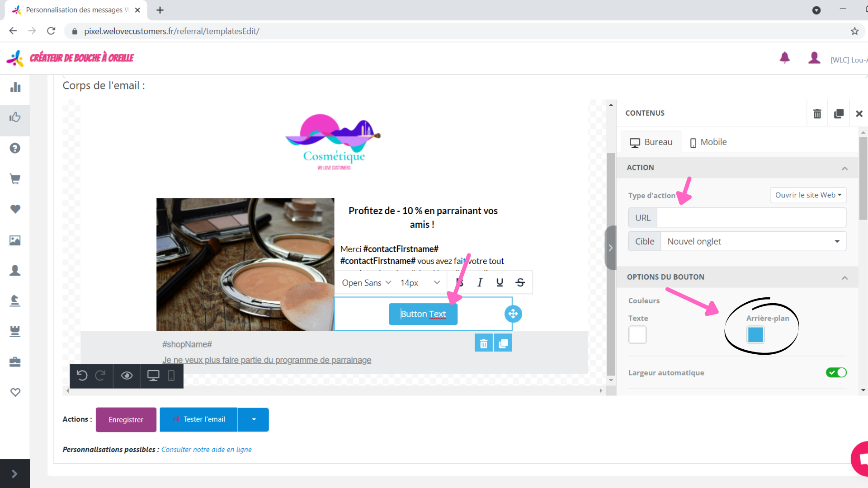
Task: Open the user profile sidebar icon
Action: click(x=15, y=270)
